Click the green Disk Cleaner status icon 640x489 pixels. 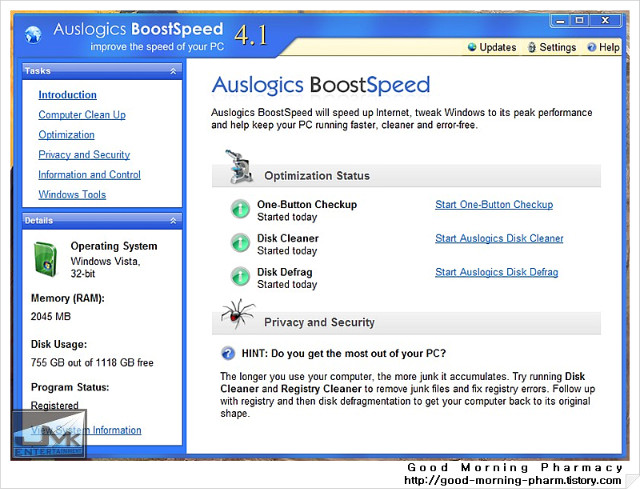tap(240, 243)
